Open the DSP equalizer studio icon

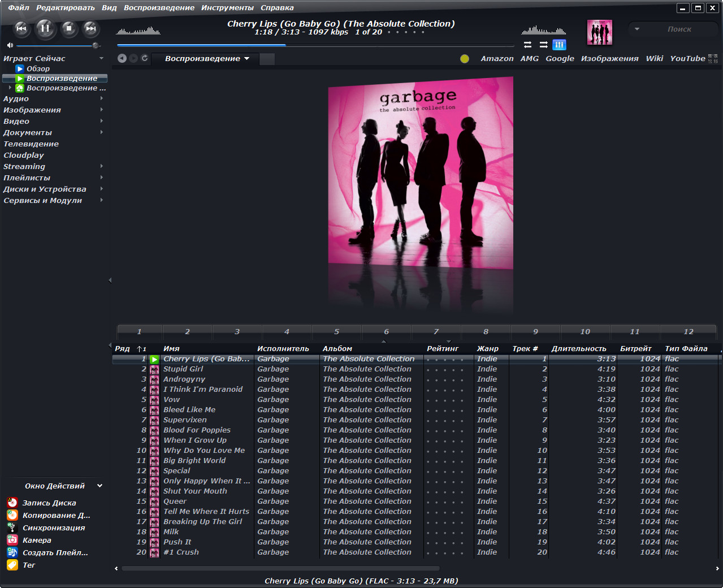[559, 45]
